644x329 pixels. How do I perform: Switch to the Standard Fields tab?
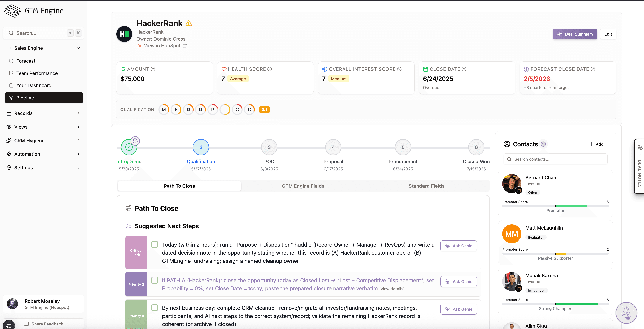pos(426,186)
